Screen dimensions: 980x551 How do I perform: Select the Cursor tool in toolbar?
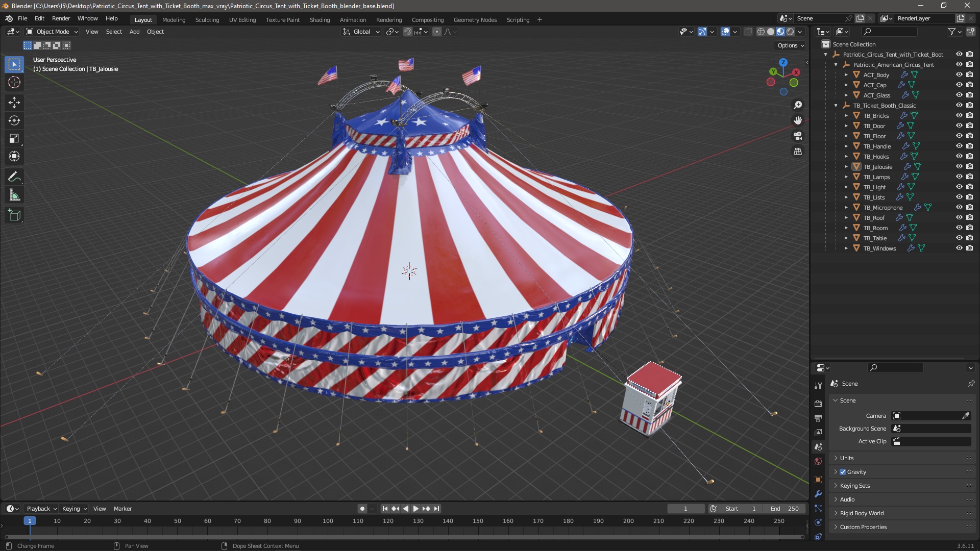point(14,82)
